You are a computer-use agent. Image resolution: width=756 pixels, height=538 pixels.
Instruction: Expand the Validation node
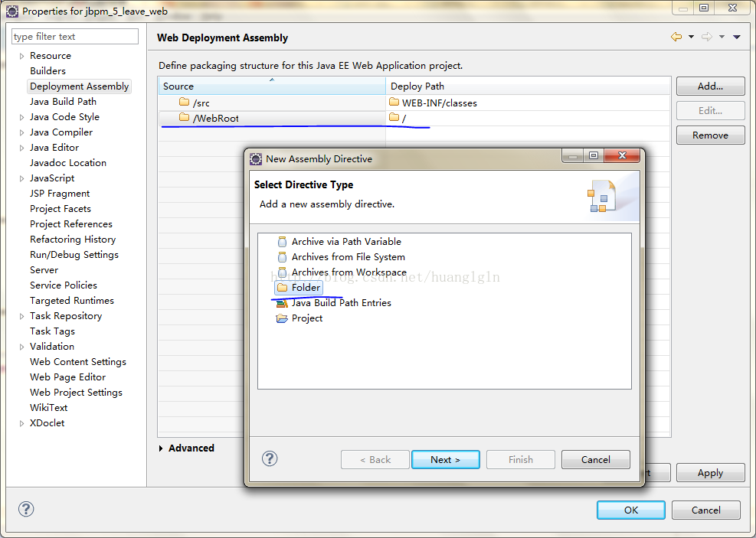(21, 347)
